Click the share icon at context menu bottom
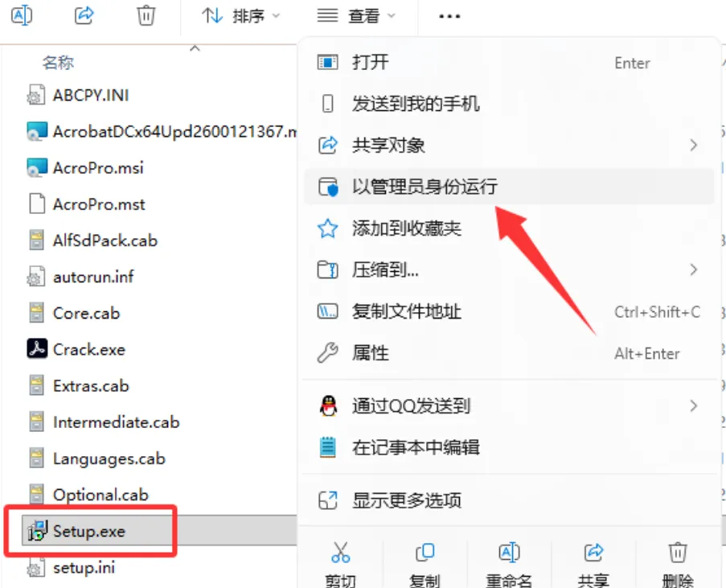 tap(593, 553)
